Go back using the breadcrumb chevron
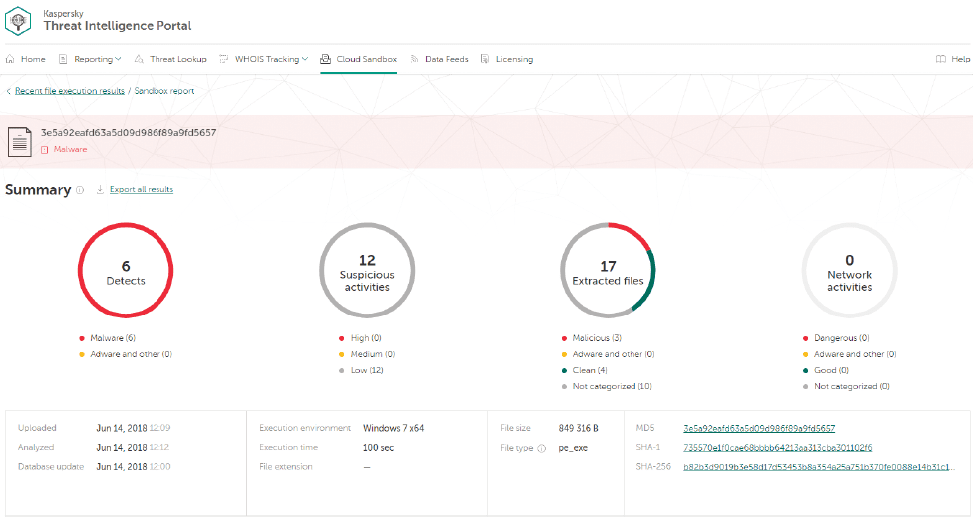973x517 pixels. pyautogui.click(x=9, y=91)
